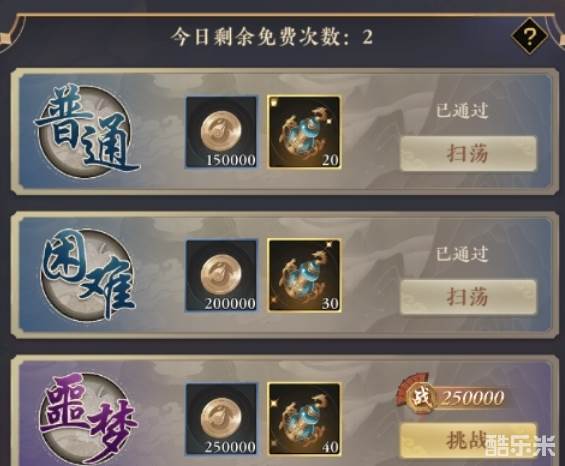This screenshot has width=565, height=466.
Task: Select the 噩梦 difficulty emblem
Action: tap(88, 420)
